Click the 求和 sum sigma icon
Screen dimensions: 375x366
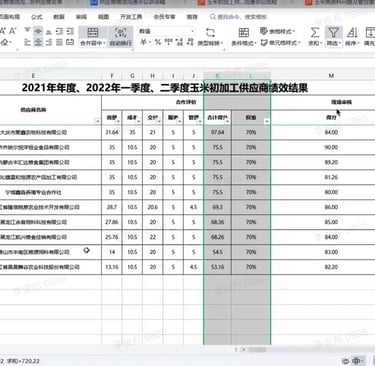(x=315, y=32)
